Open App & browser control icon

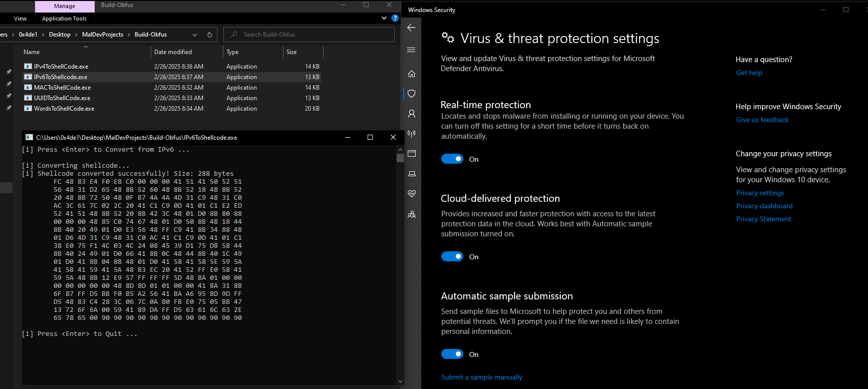tap(412, 153)
